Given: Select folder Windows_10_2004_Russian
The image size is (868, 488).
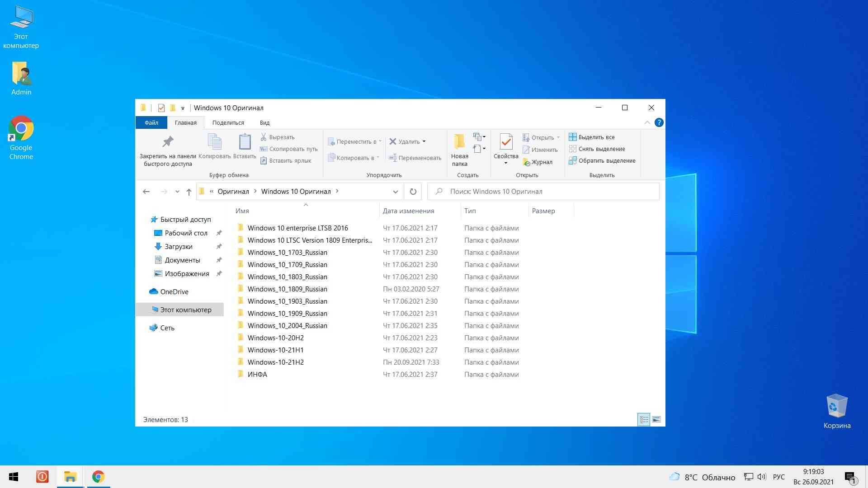Looking at the screenshot, I should pyautogui.click(x=288, y=326).
